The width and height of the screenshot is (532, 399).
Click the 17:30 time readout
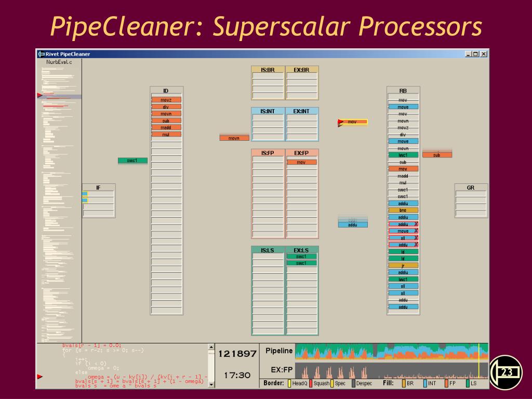[x=237, y=375]
